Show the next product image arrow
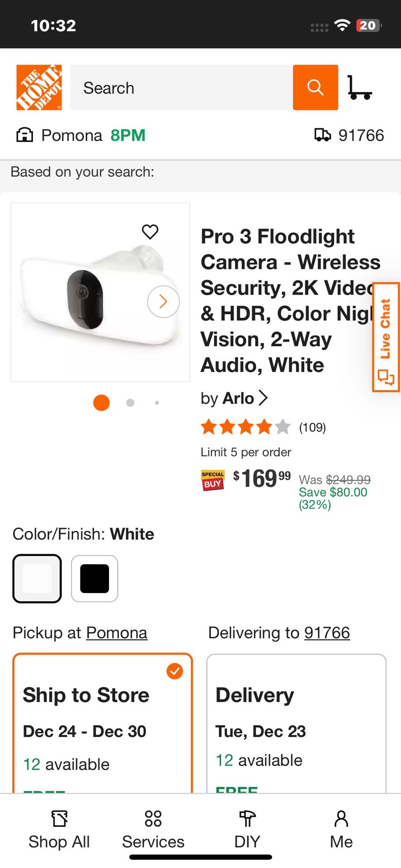 click(x=163, y=302)
